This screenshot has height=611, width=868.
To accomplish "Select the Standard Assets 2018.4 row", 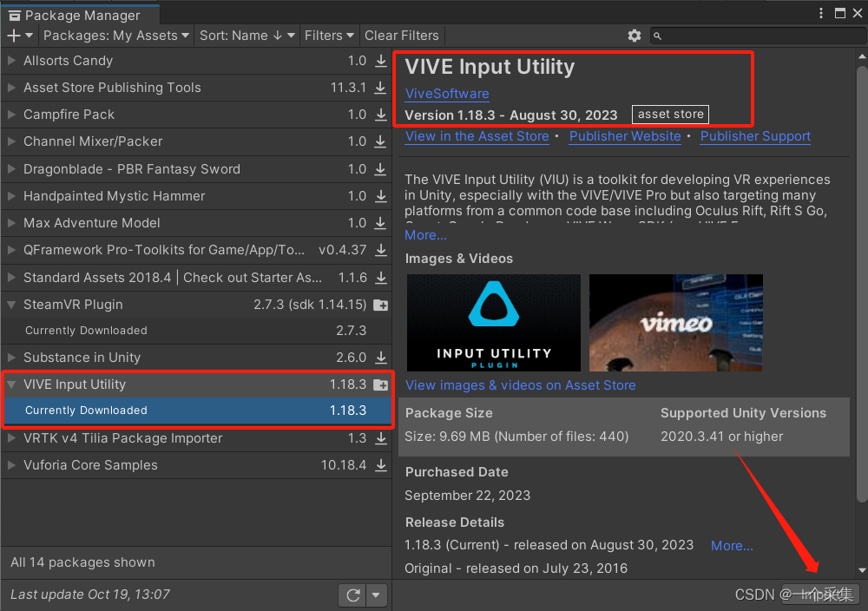I will (x=196, y=278).
